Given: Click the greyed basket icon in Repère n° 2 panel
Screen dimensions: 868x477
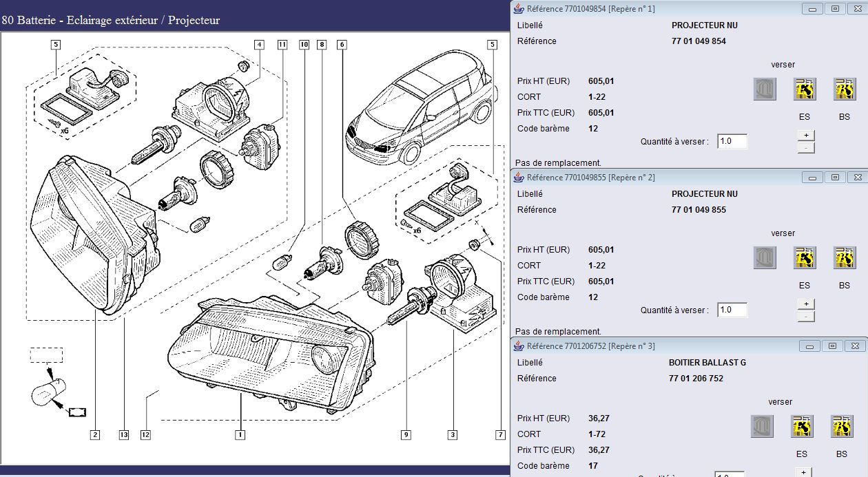Looking at the screenshot, I should coord(765,258).
